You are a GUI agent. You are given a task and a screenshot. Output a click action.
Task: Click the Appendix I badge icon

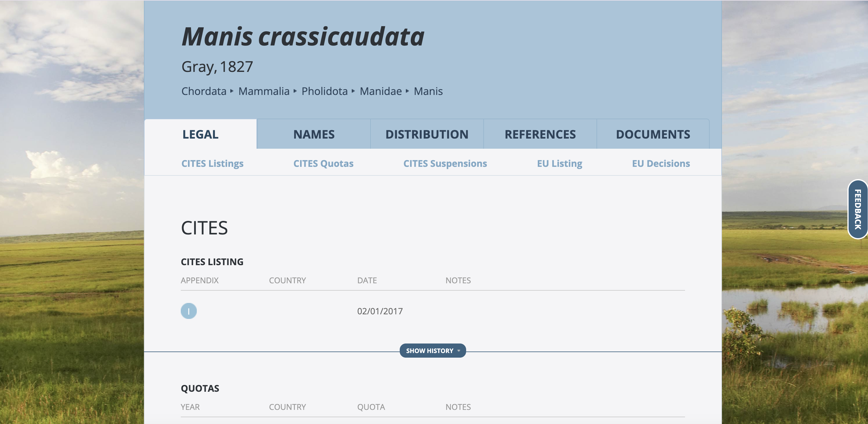pyautogui.click(x=189, y=311)
